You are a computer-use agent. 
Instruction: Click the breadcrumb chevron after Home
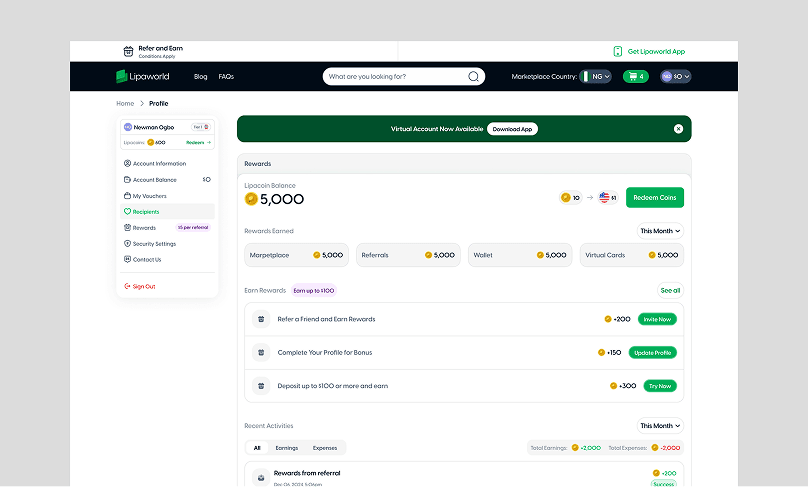pos(142,104)
